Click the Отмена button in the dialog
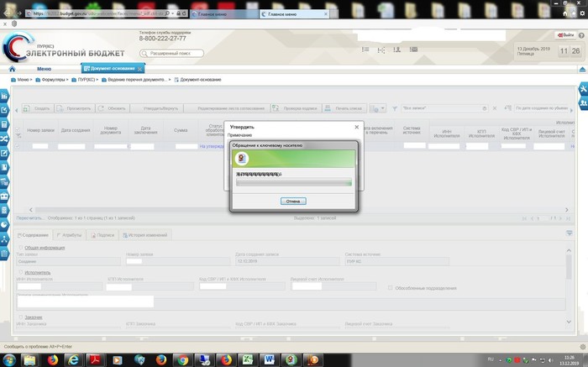Screen dimensions: 588x367 click(293, 202)
